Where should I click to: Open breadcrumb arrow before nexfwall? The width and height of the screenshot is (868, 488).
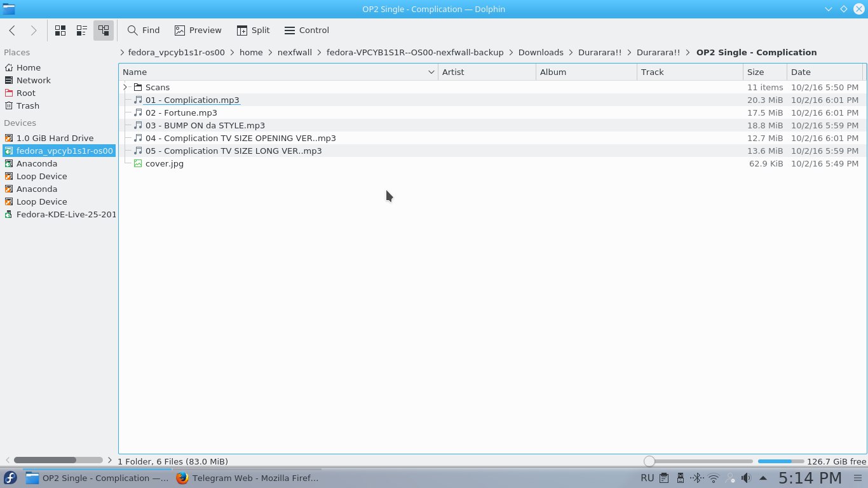[270, 52]
